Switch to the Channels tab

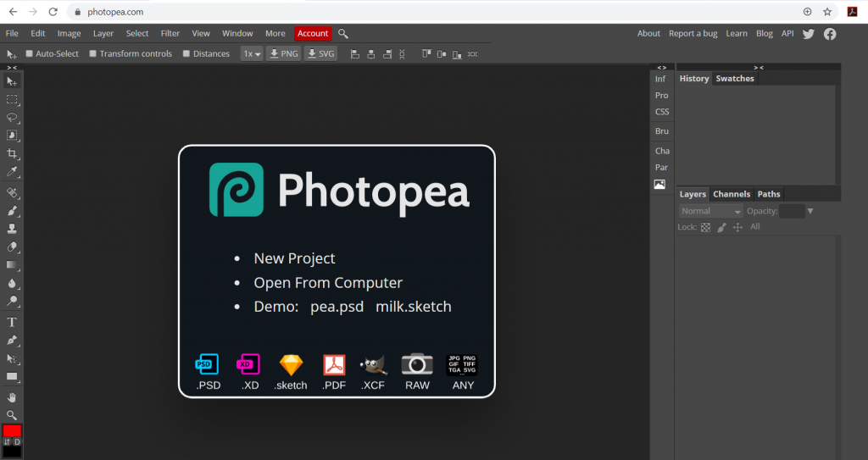pyautogui.click(x=732, y=194)
